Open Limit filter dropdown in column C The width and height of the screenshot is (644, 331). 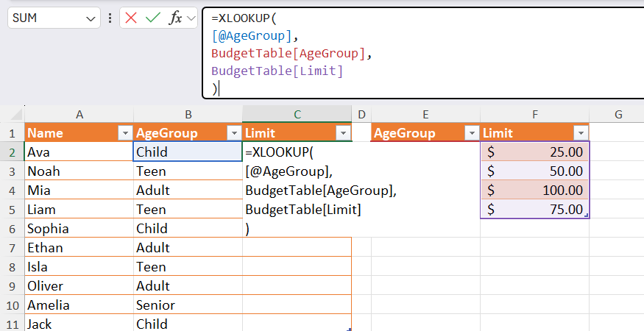pos(343,133)
